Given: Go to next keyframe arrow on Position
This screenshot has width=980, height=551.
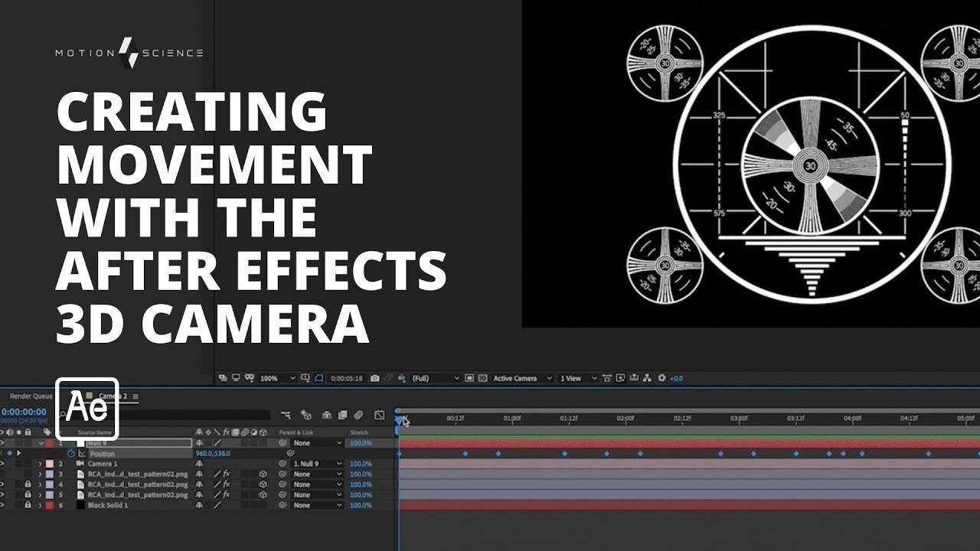Looking at the screenshot, I should point(18,454).
